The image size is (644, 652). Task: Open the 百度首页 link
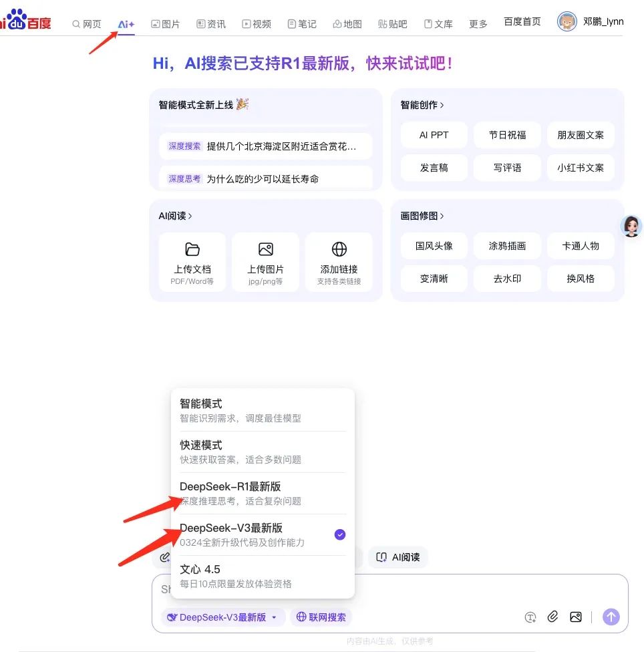pos(522,21)
